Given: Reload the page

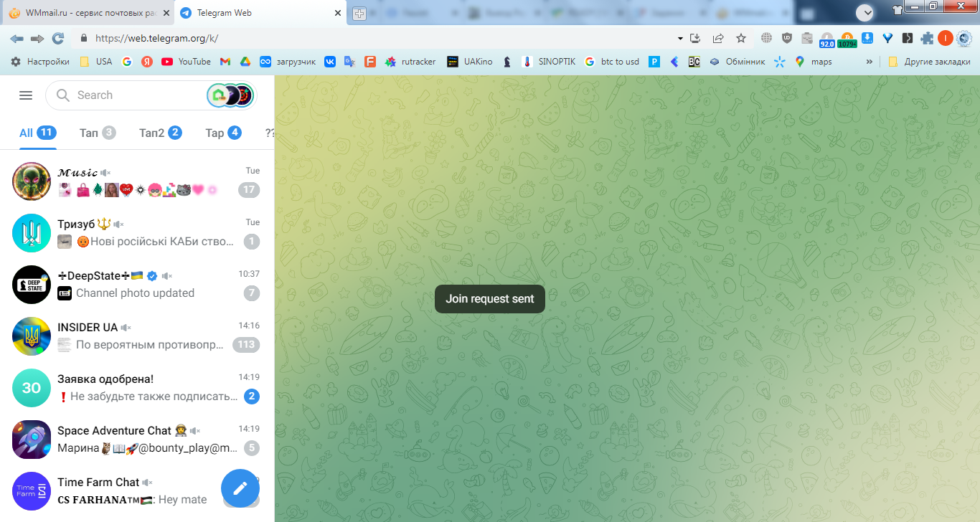Looking at the screenshot, I should 58,38.
